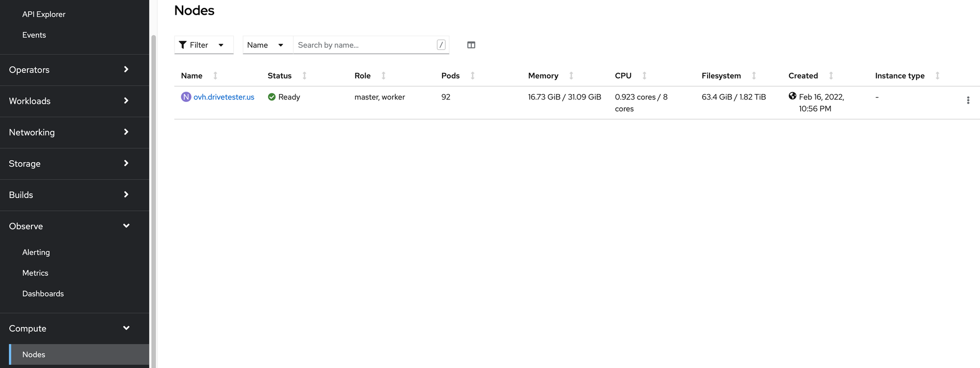Sort by Filesystem column arrows

tap(754, 75)
